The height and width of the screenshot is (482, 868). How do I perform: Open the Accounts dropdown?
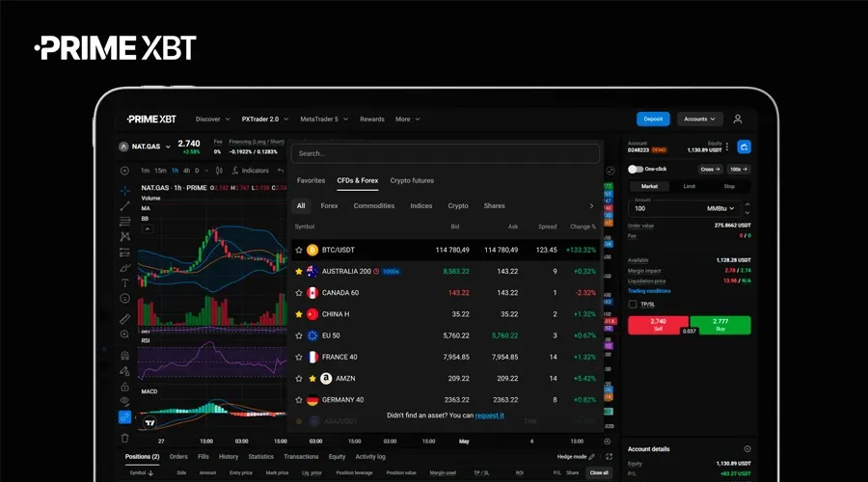click(700, 119)
